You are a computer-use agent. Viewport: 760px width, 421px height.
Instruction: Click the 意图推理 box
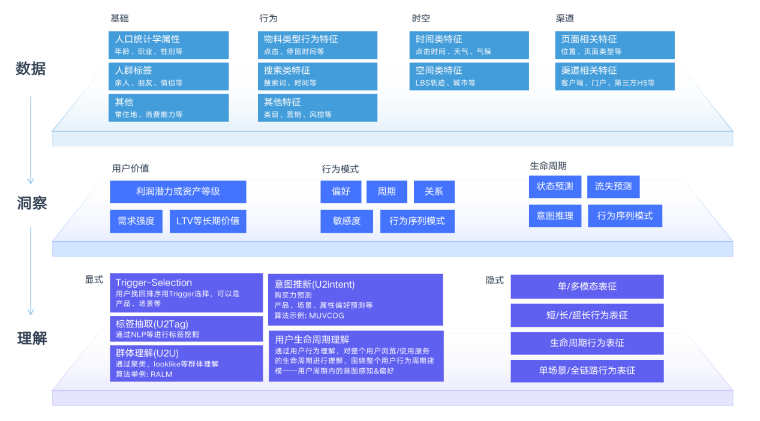[x=555, y=216]
